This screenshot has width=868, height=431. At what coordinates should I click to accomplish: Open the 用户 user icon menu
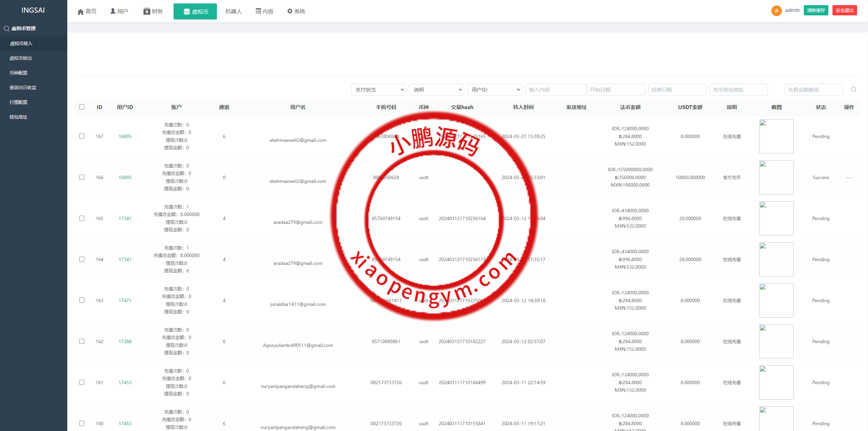[113, 11]
